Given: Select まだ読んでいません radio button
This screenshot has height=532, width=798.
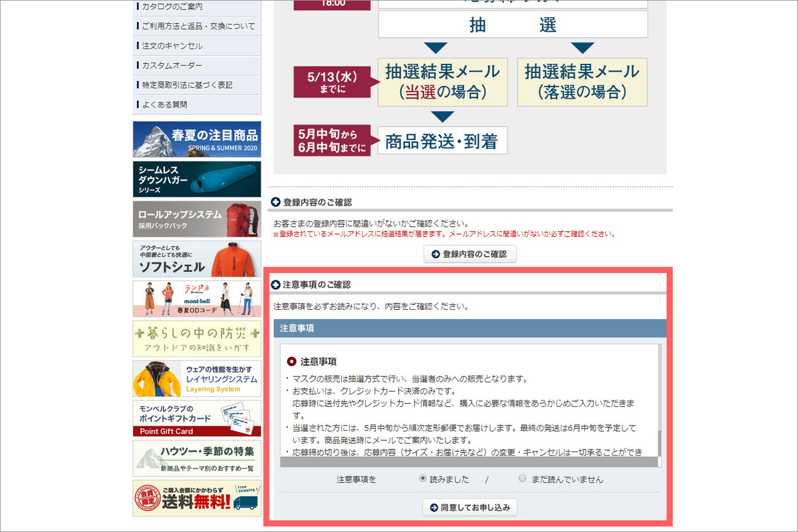Looking at the screenshot, I should (x=522, y=478).
